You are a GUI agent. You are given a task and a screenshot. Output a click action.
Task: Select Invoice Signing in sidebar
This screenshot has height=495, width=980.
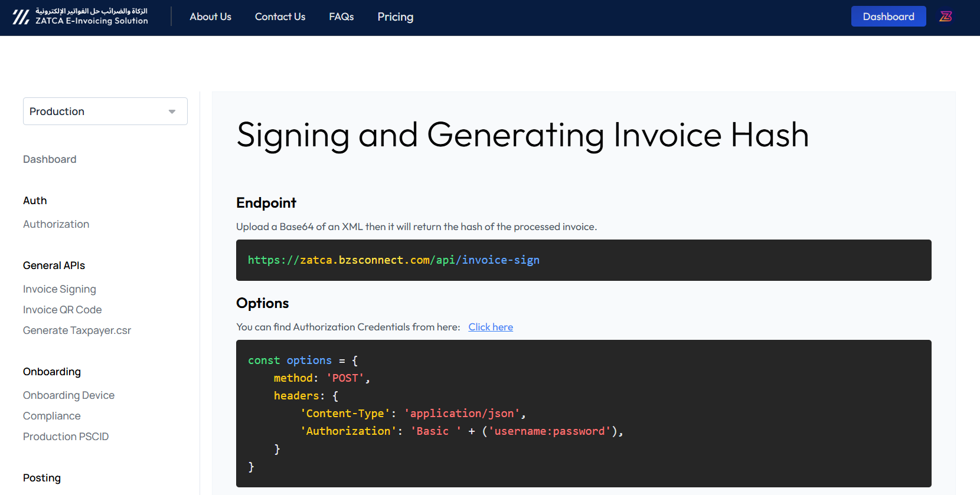(x=59, y=289)
